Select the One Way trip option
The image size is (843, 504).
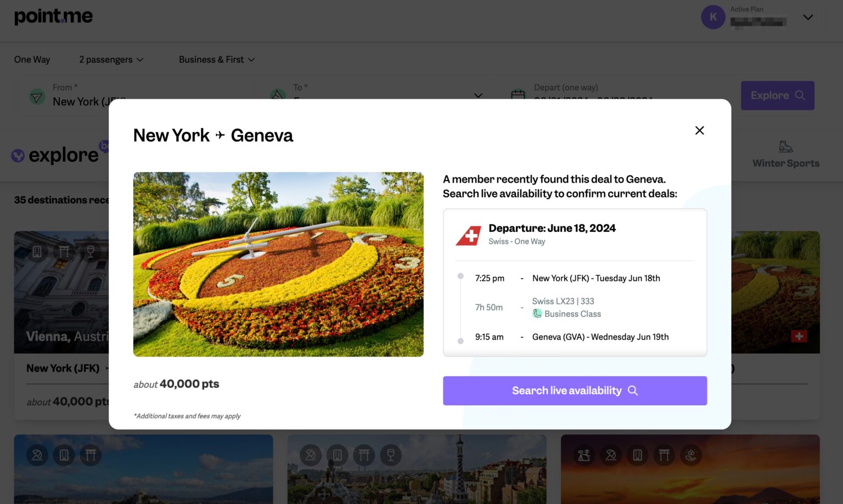[x=31, y=59]
